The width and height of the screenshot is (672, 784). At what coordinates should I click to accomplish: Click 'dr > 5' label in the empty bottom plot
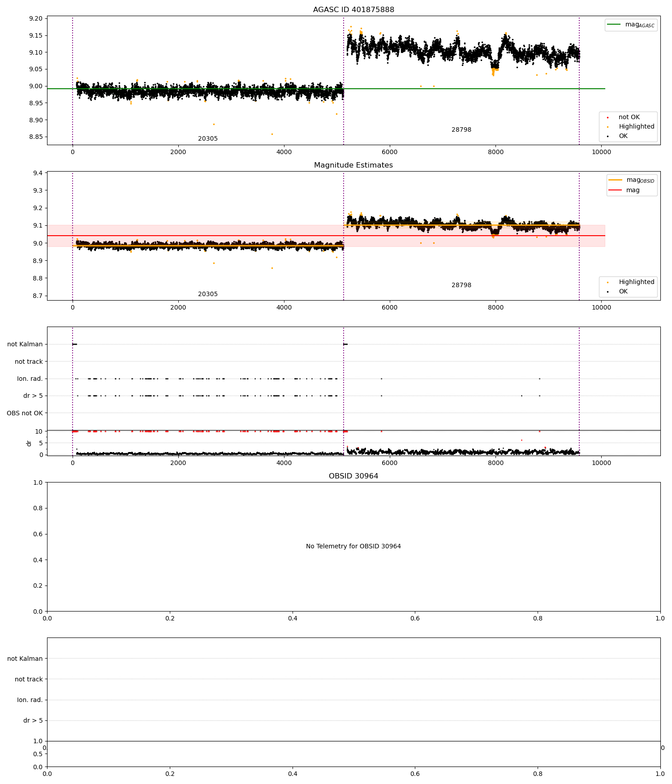(x=33, y=721)
